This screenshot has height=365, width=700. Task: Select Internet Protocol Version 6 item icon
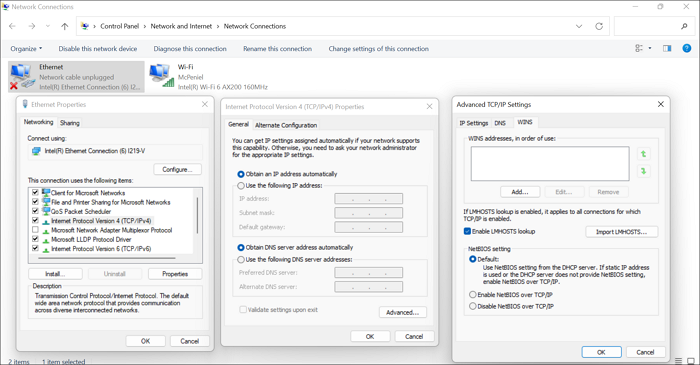[x=46, y=249]
